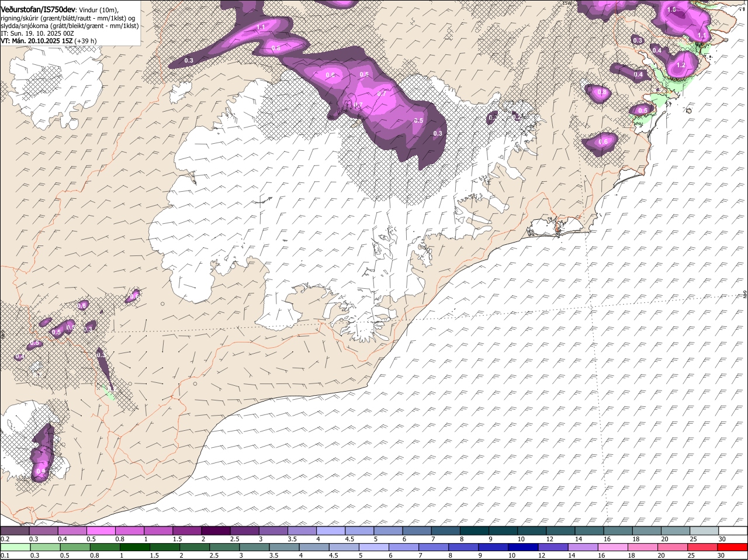The width and height of the screenshot is (748, 560).
Task: Click lower legend swatch between 10 and 12
Action: tap(524, 548)
